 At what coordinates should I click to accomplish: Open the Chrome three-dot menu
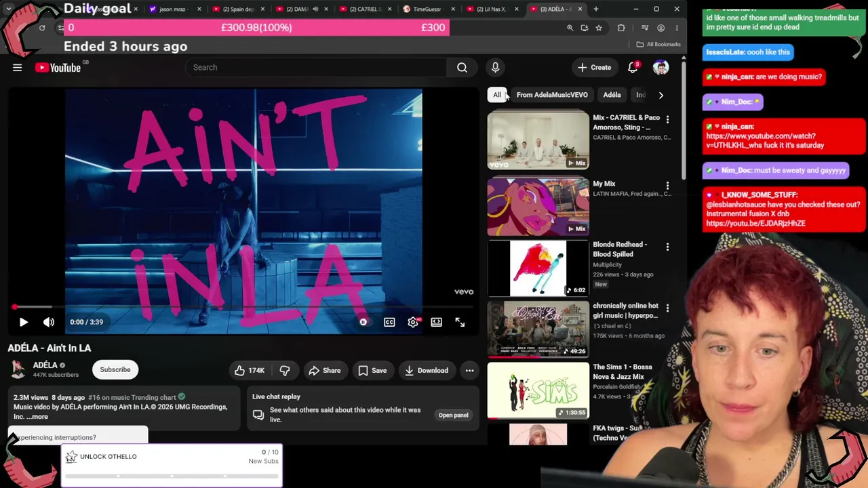(x=677, y=28)
